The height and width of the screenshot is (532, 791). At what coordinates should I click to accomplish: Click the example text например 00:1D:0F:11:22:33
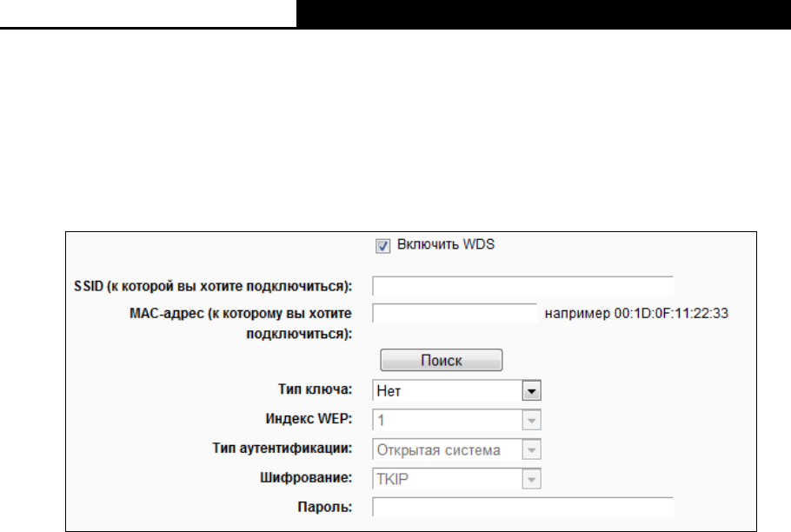(636, 314)
